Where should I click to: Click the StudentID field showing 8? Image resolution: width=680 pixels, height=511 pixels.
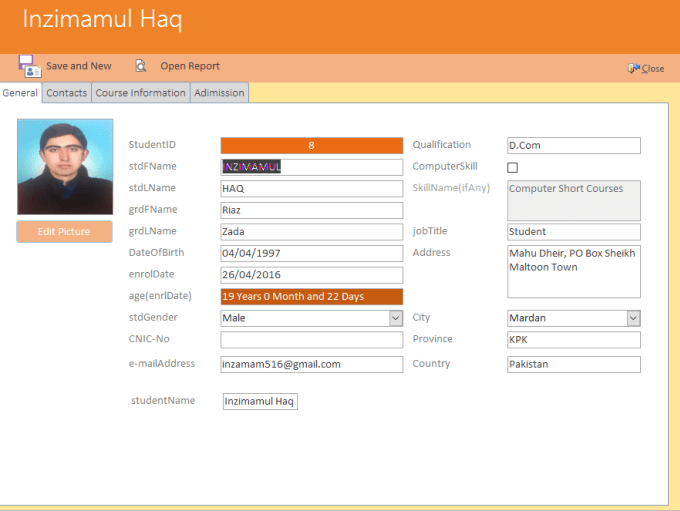[x=311, y=145]
